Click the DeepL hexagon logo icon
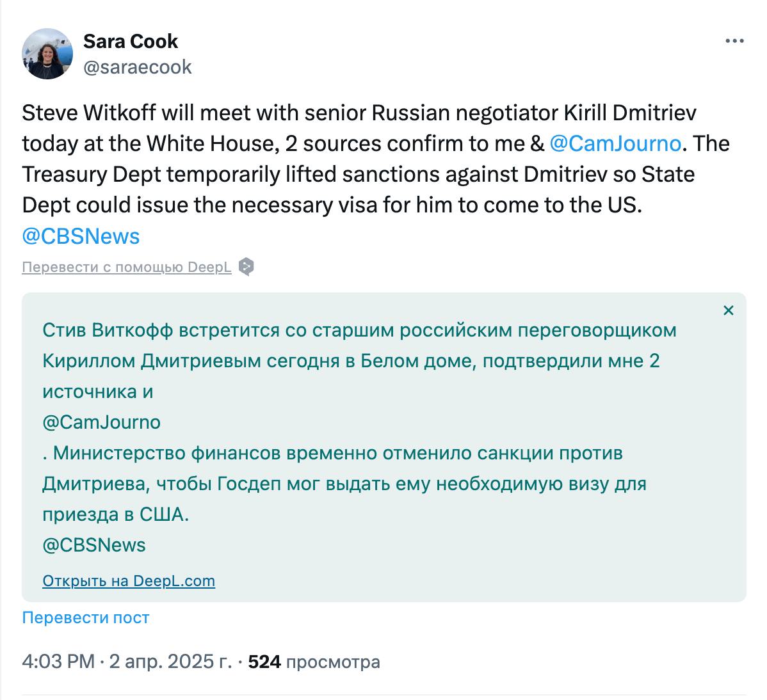This screenshot has width=767, height=700. pos(246,267)
